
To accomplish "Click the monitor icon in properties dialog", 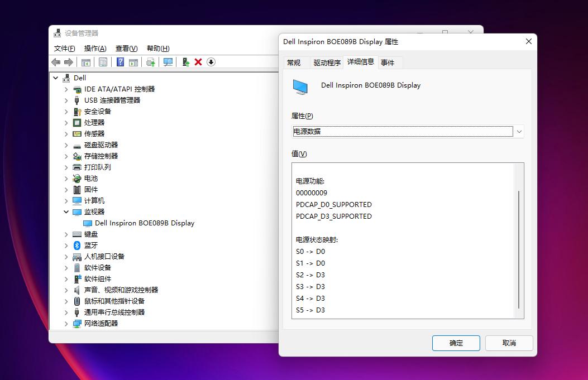I will coord(300,87).
